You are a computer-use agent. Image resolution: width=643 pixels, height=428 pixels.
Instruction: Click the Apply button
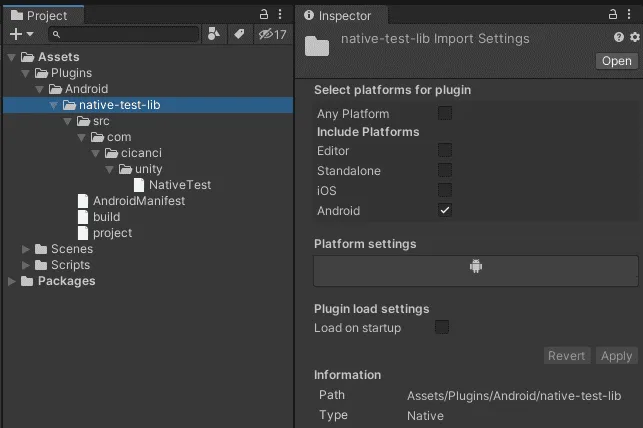point(616,355)
